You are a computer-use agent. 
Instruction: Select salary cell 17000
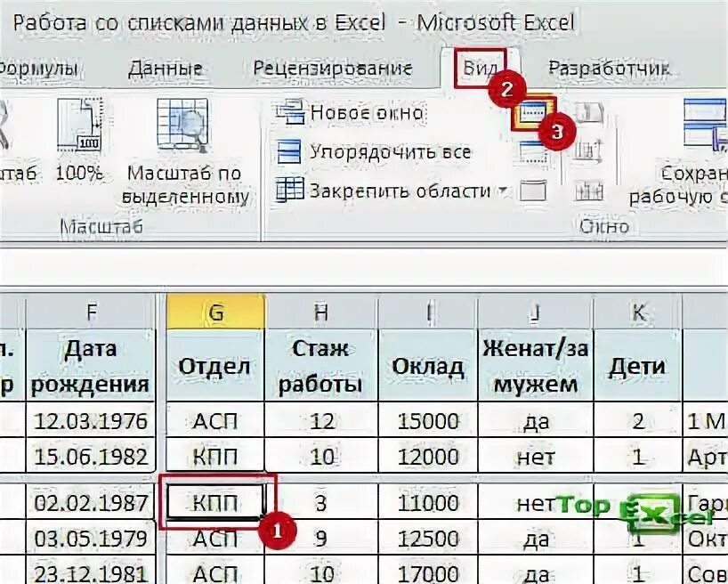click(x=428, y=572)
